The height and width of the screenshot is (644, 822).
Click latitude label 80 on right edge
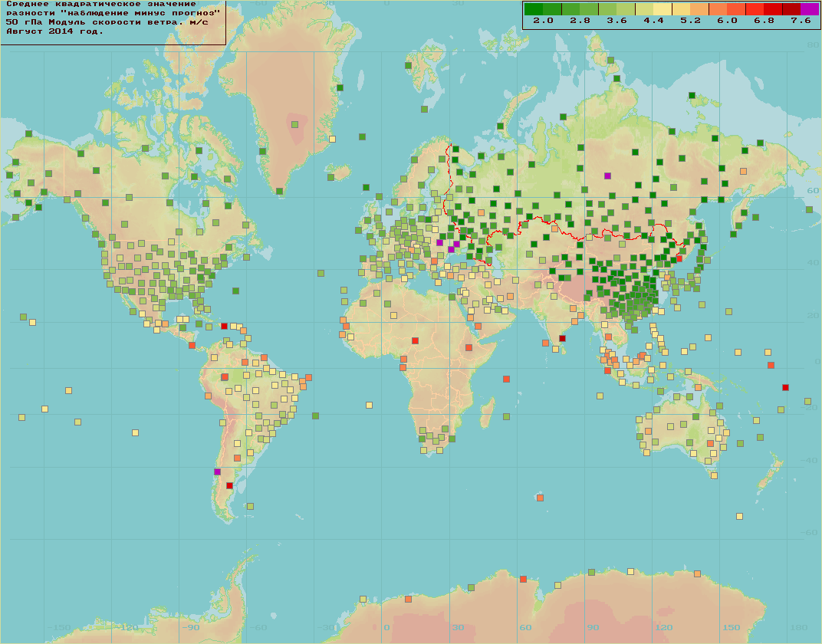[x=813, y=45]
